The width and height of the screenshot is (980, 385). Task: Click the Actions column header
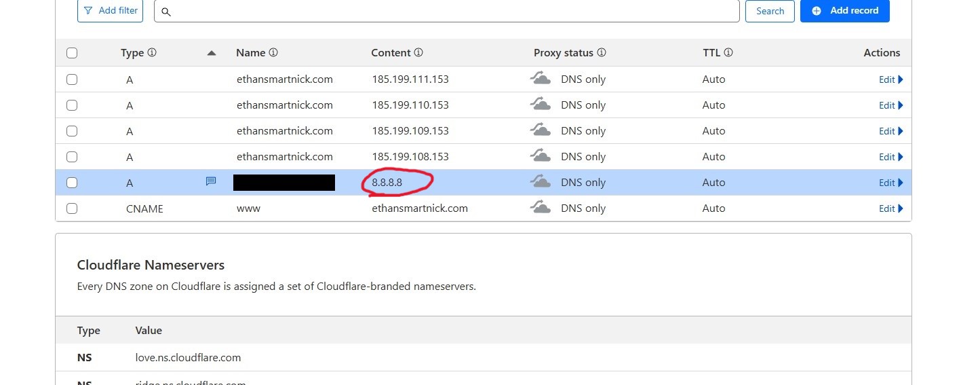coord(882,52)
